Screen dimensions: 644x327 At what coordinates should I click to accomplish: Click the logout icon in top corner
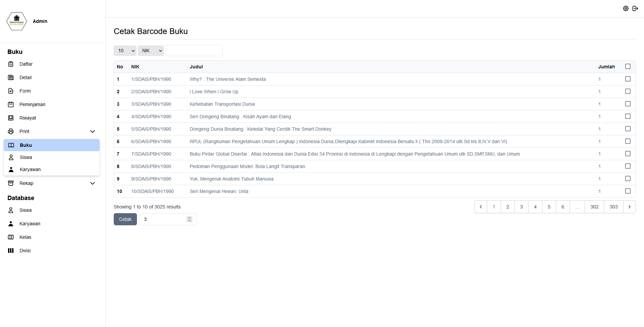click(635, 8)
